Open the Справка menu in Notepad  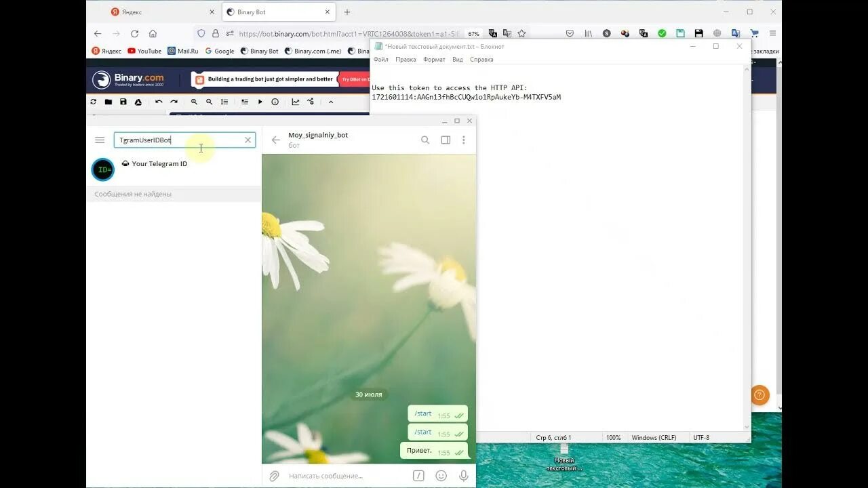click(481, 60)
